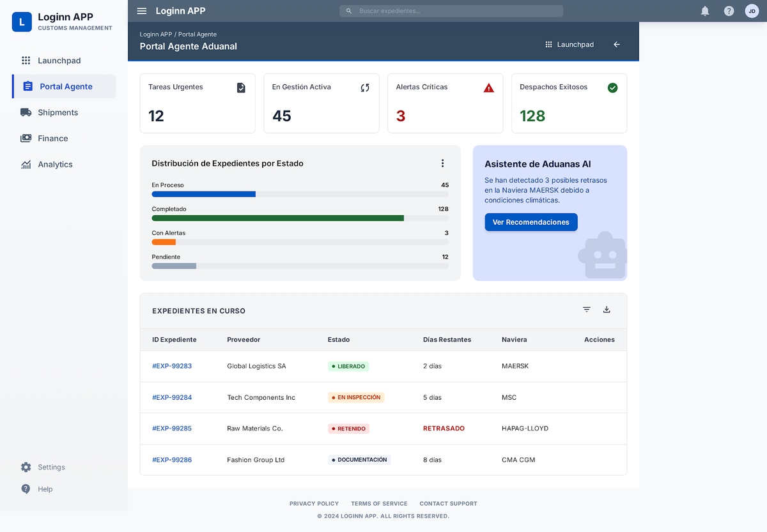Open the three-dot menu on Distribución de Expedientes

[x=442, y=163]
